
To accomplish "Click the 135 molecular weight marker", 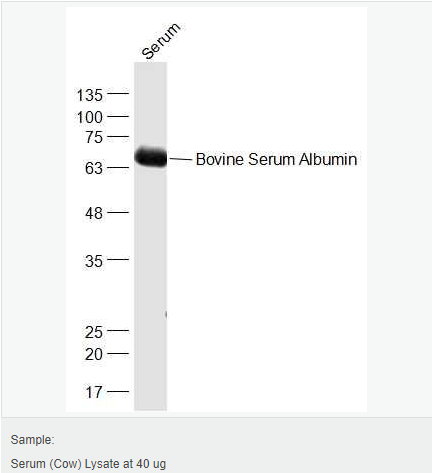I will pos(89,95).
